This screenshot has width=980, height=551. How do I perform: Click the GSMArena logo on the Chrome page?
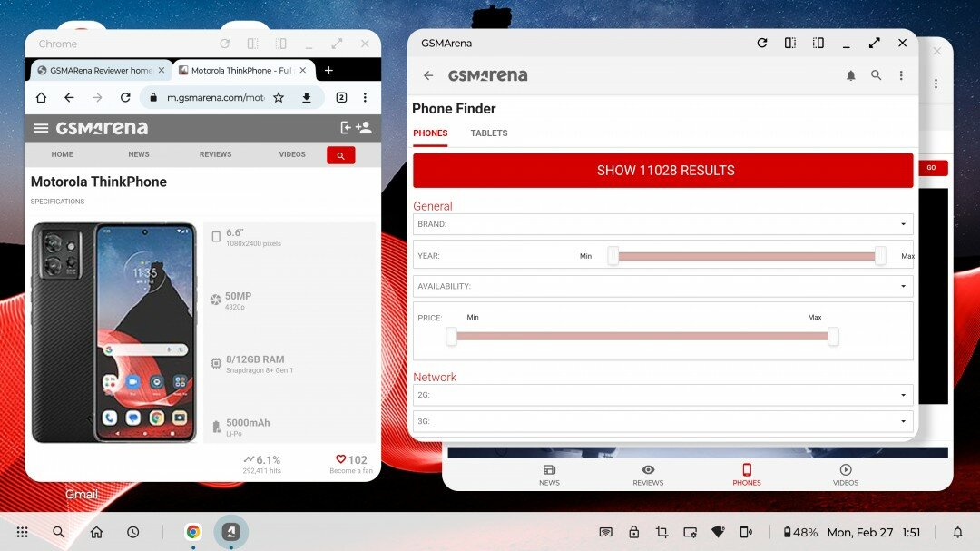pos(102,128)
